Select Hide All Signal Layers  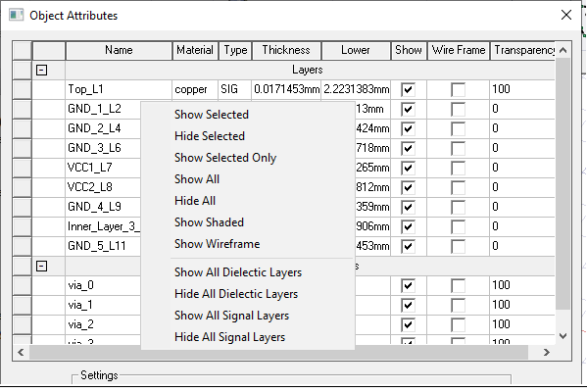click(248, 337)
